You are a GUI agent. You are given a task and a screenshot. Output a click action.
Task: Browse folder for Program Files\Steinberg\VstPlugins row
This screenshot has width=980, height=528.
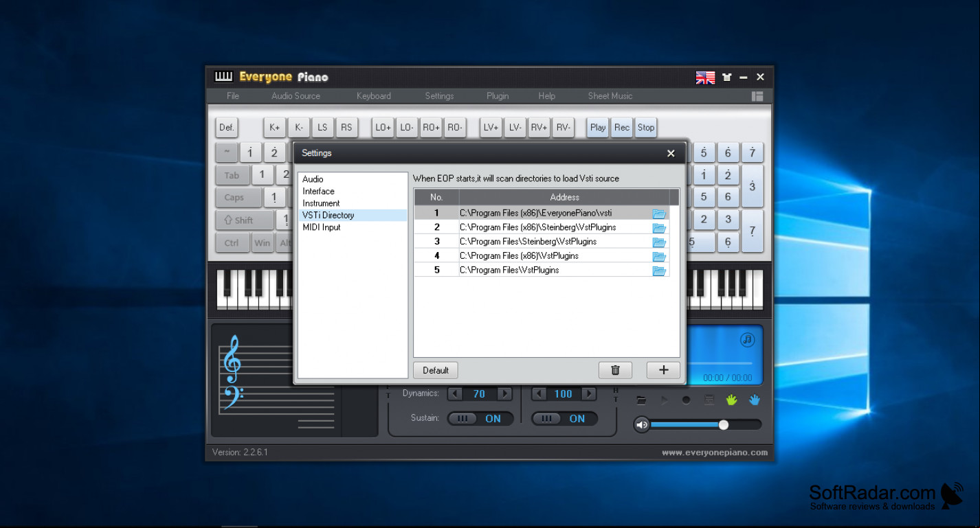coord(659,242)
